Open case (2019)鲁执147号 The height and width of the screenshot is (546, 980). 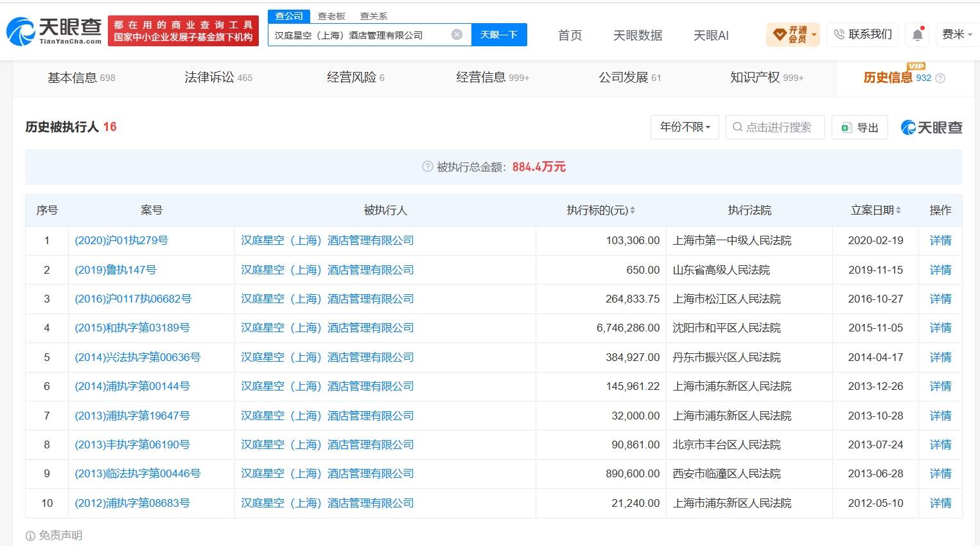116,270
